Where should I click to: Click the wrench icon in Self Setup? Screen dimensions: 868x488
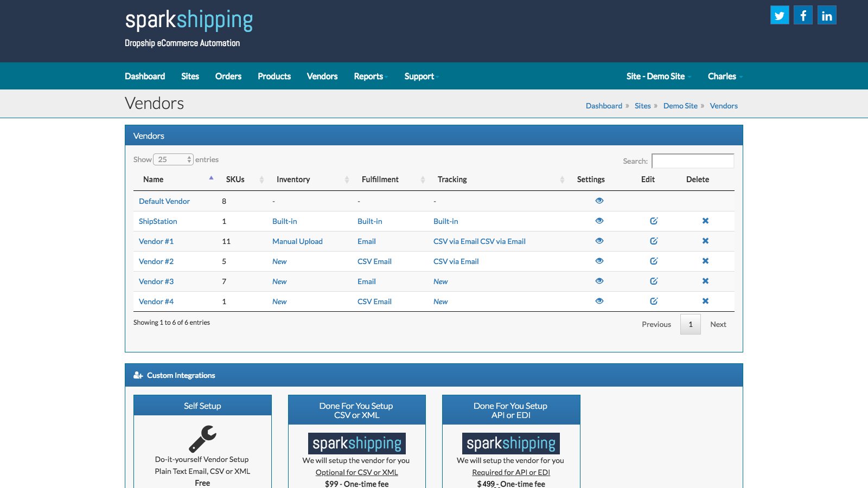(202, 439)
